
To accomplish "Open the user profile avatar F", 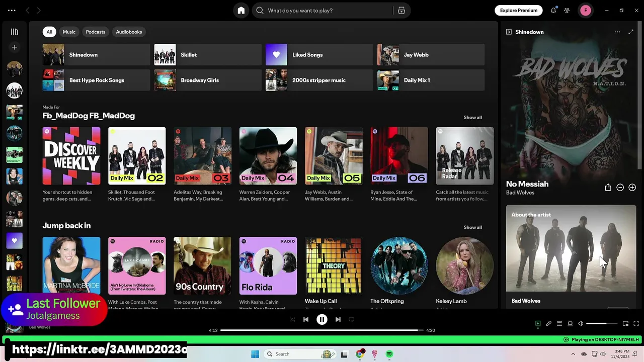I will point(586,11).
